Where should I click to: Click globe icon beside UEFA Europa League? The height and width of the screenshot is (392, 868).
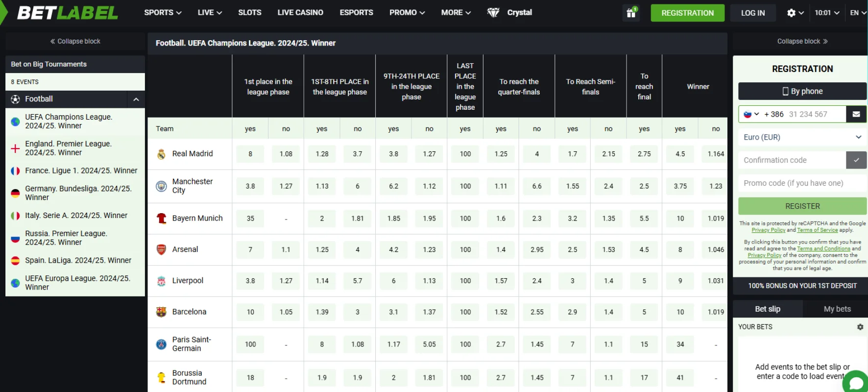point(15,283)
